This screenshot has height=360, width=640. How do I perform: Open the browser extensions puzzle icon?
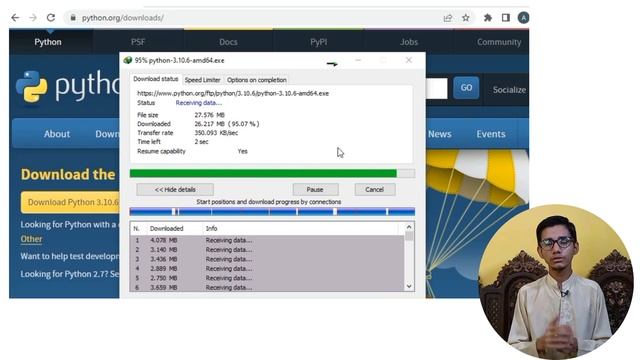pos(487,18)
